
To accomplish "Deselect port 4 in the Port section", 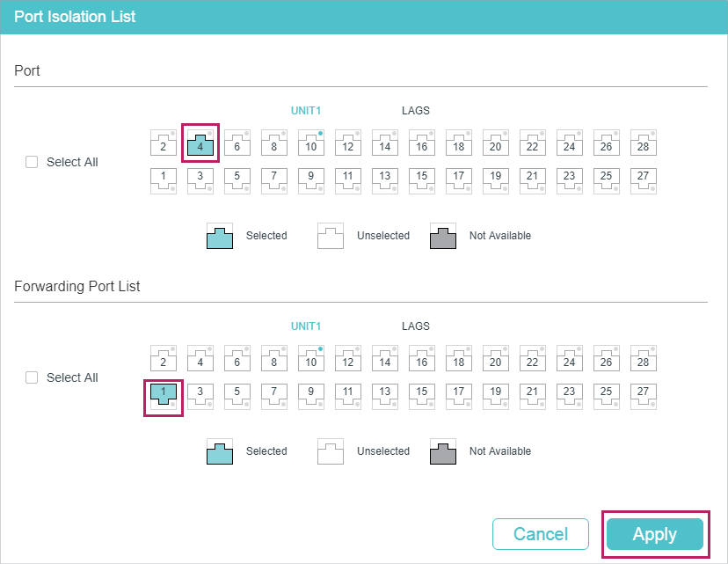I will [x=200, y=143].
